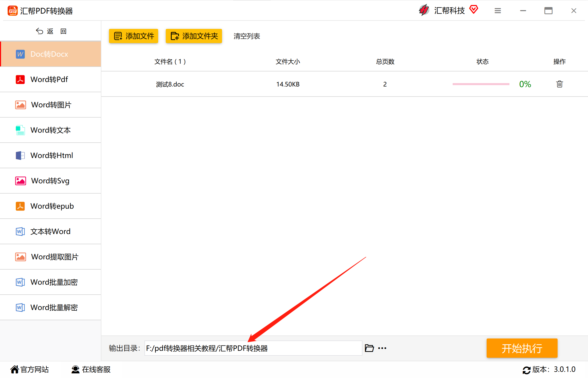Click the Word转Html page icon
This screenshot has width=588, height=378.
(20, 155)
